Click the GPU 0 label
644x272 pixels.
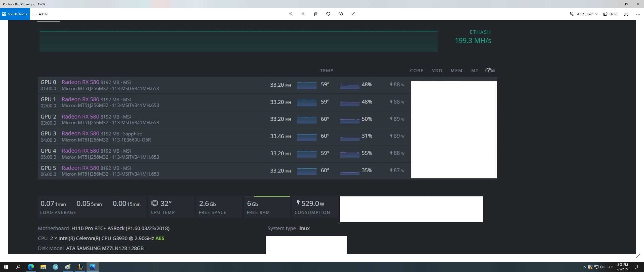coord(48,82)
